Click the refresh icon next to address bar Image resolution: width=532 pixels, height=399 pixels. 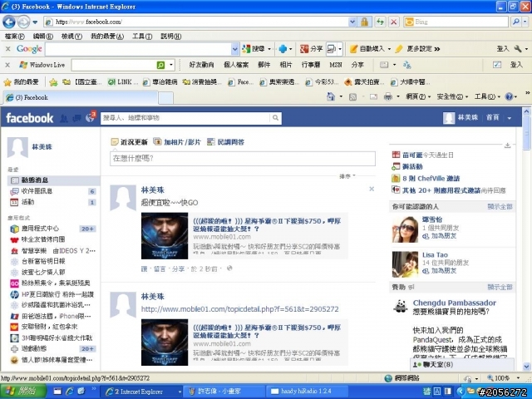pyautogui.click(x=381, y=22)
